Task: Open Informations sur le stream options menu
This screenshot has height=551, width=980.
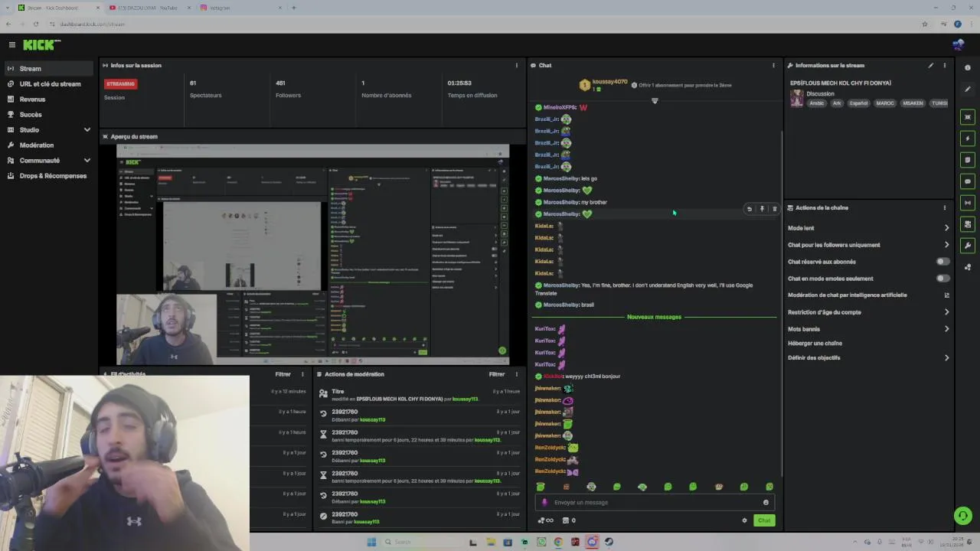Action: tap(944, 65)
